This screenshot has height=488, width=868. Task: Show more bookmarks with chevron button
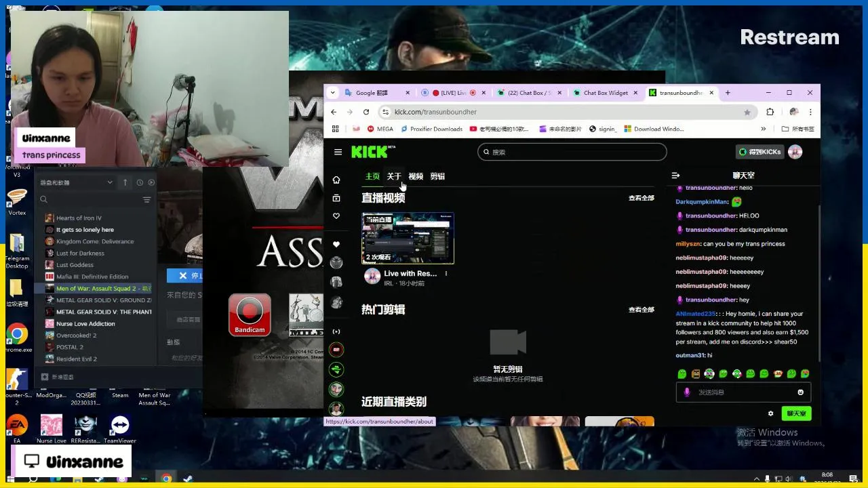(x=763, y=129)
